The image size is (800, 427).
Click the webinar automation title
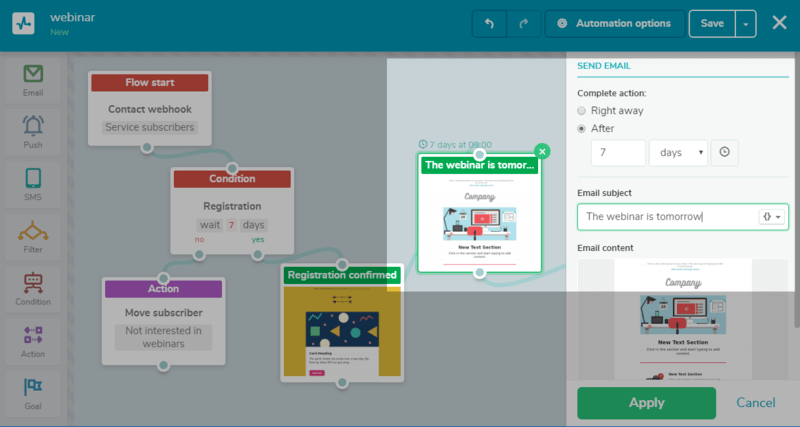tap(72, 17)
